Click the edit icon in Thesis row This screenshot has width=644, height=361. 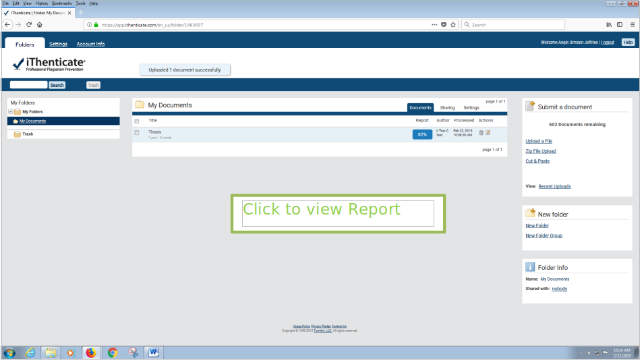[488, 132]
